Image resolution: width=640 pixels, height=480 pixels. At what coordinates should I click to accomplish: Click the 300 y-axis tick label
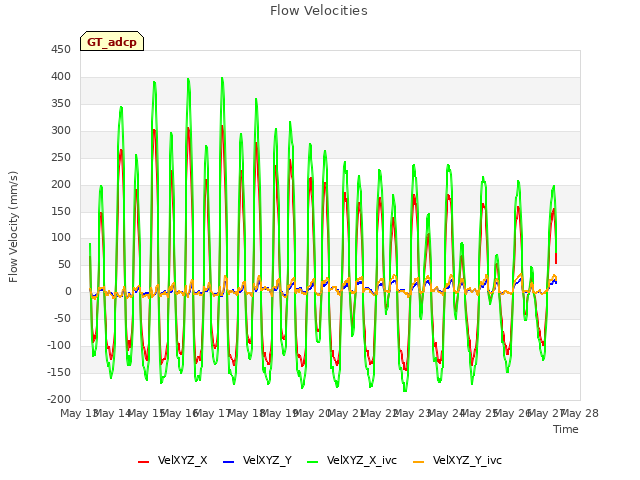click(61, 131)
